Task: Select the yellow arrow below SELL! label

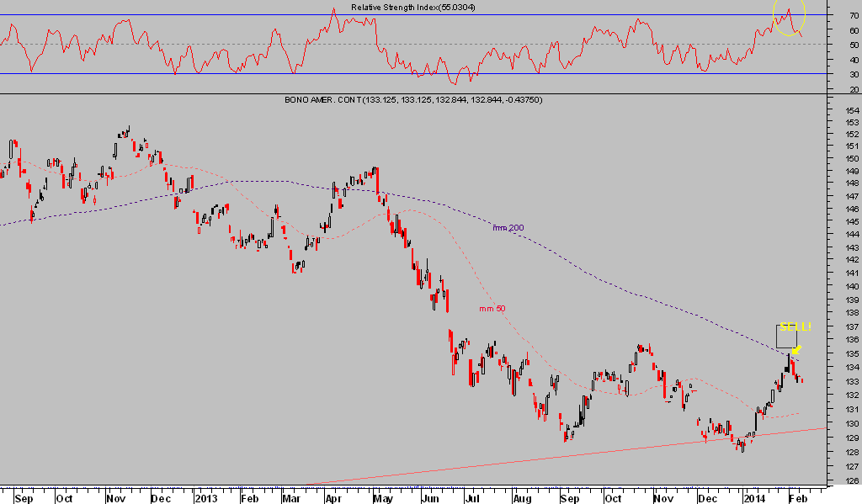Action: point(796,350)
